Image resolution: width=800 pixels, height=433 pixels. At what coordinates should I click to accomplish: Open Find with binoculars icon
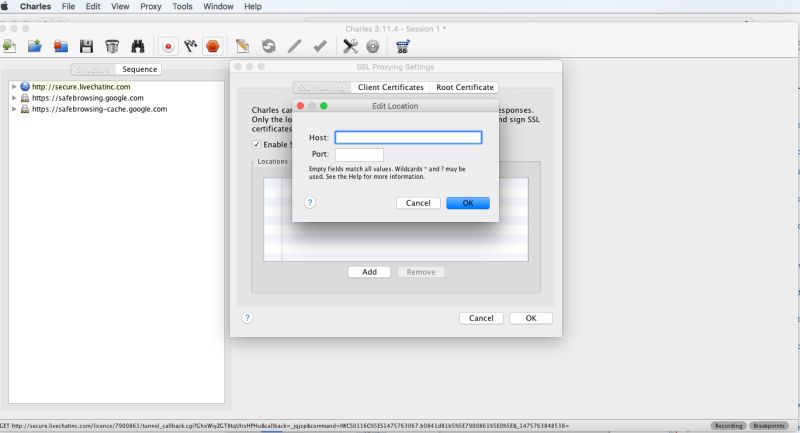(x=138, y=46)
